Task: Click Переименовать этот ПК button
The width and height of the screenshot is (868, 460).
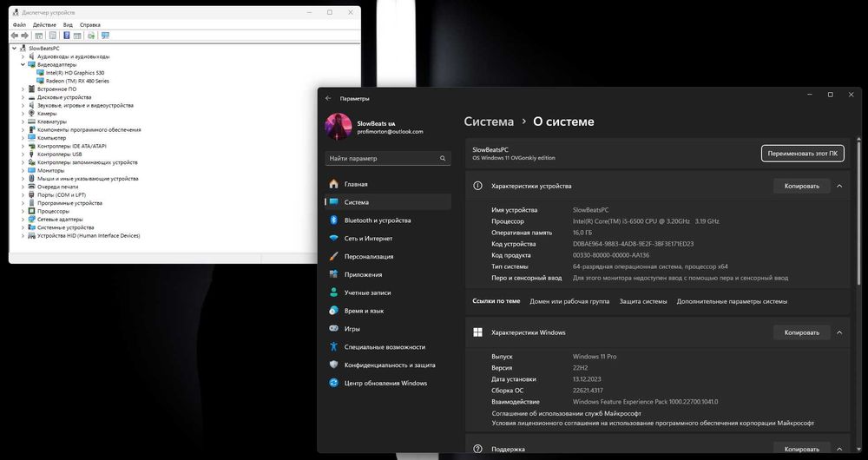Action: 802,154
